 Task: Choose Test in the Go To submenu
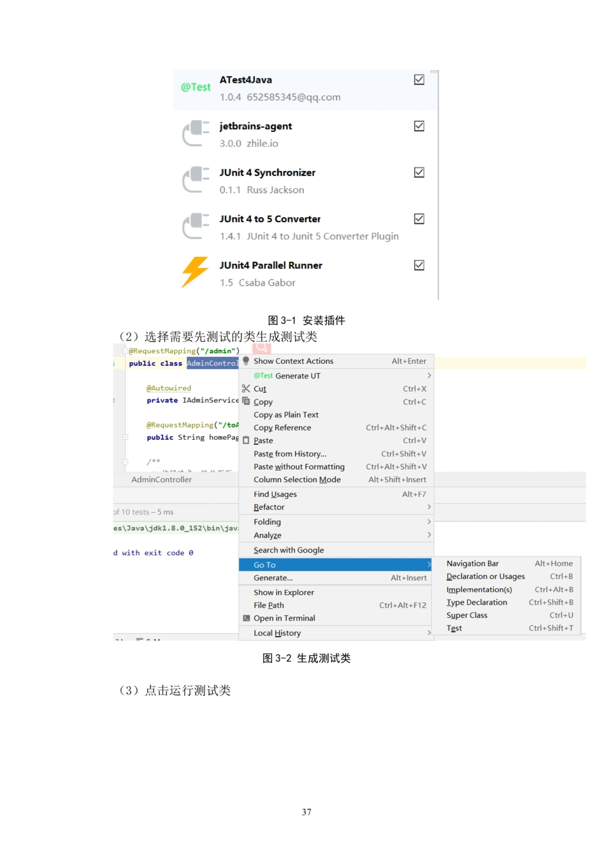click(x=454, y=628)
